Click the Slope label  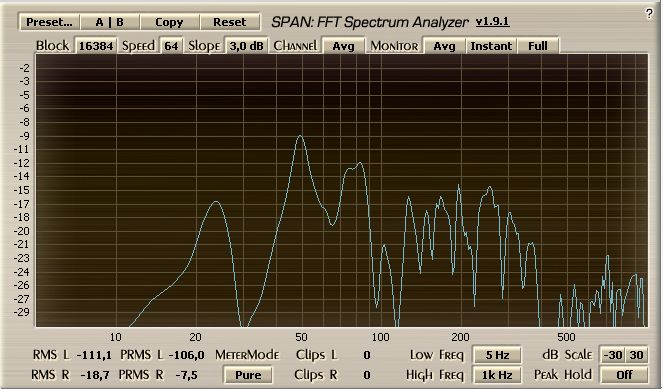(204, 46)
